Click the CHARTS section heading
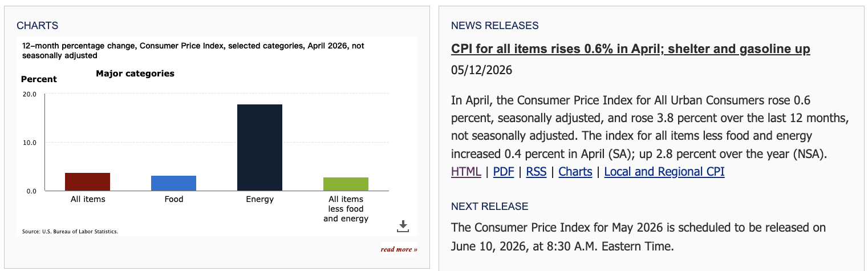The height and width of the screenshot is (271, 868). coord(38,26)
